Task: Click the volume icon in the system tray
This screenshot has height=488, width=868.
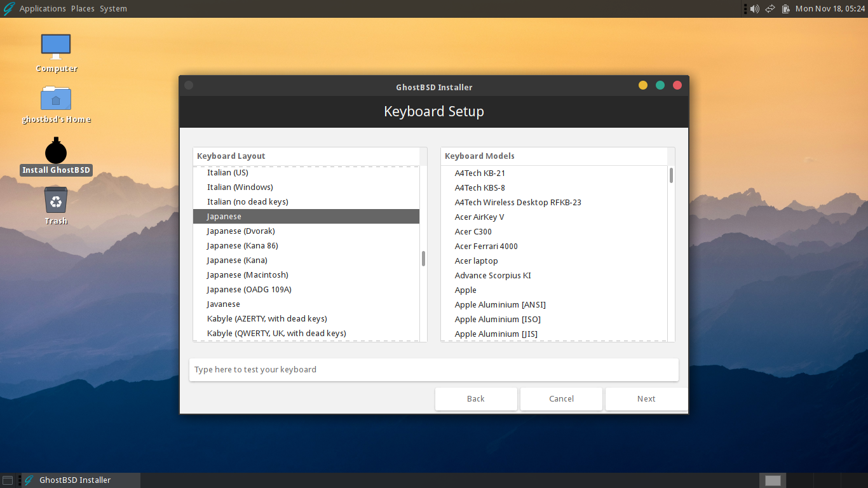Action: click(754, 8)
